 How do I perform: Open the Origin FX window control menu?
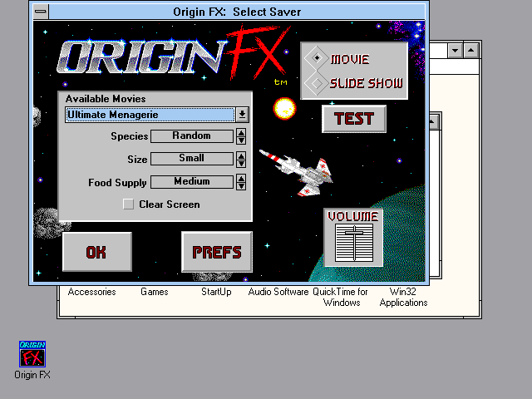41,12
